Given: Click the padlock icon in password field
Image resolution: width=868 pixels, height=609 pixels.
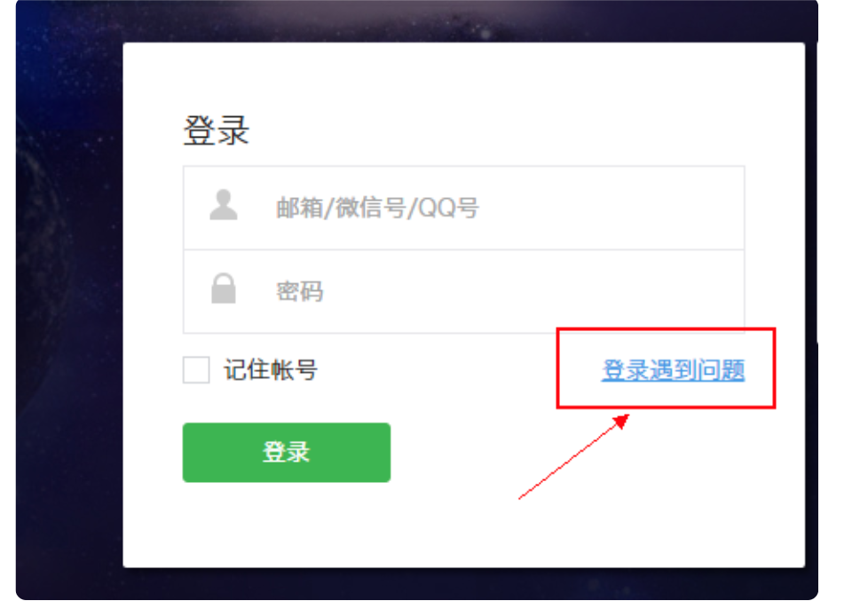Looking at the screenshot, I should 223,288.
